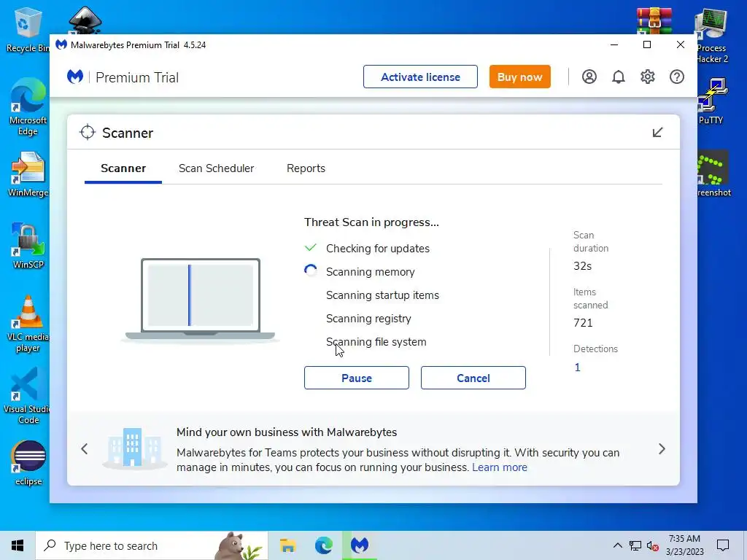Click Activate license button
This screenshot has width=747, height=560.
coord(420,77)
